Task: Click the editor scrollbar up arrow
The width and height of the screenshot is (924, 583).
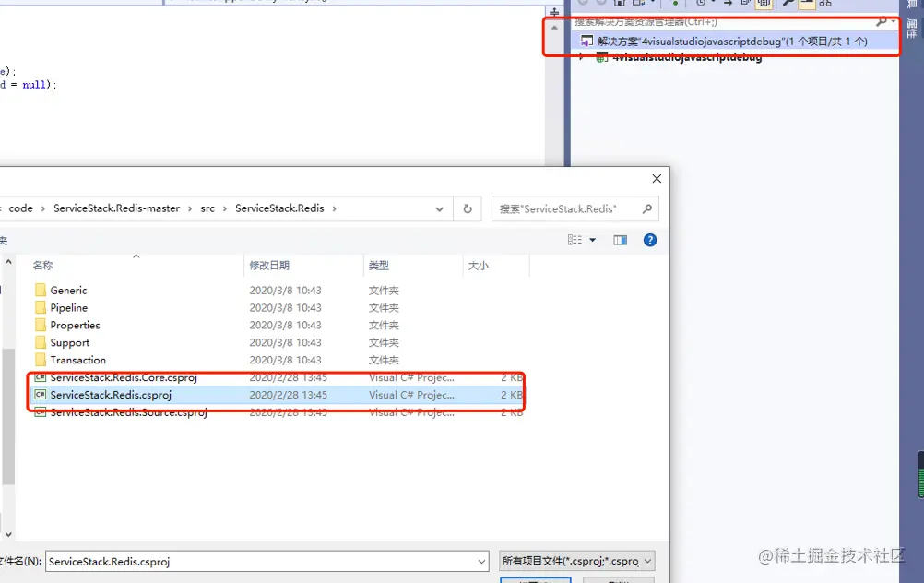Action: pos(554,28)
